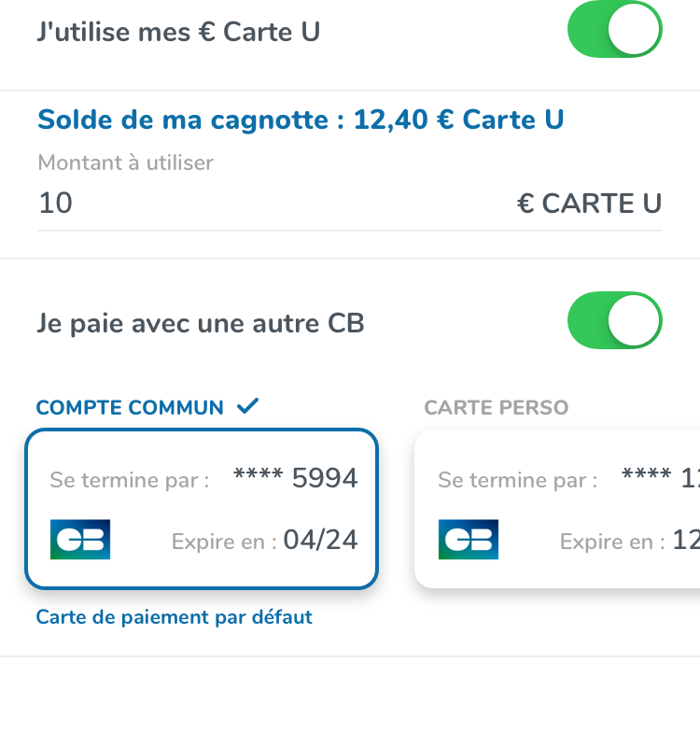Click the Montant à utiliser input field

click(x=349, y=204)
